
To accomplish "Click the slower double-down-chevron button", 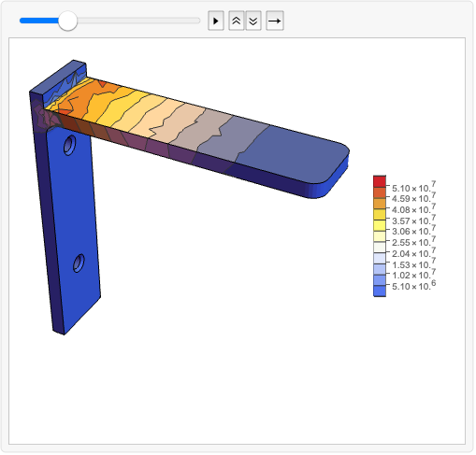I will tap(253, 21).
